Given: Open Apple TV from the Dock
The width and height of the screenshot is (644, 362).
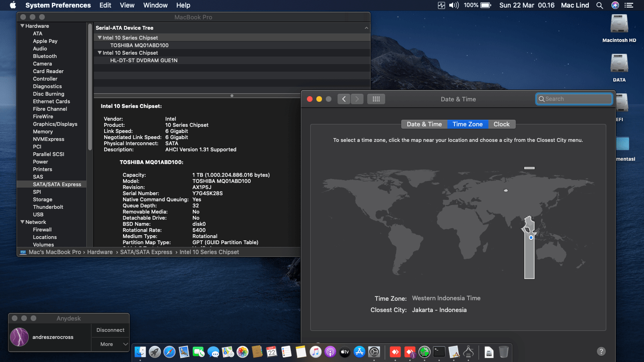Looking at the screenshot, I should point(345,352).
